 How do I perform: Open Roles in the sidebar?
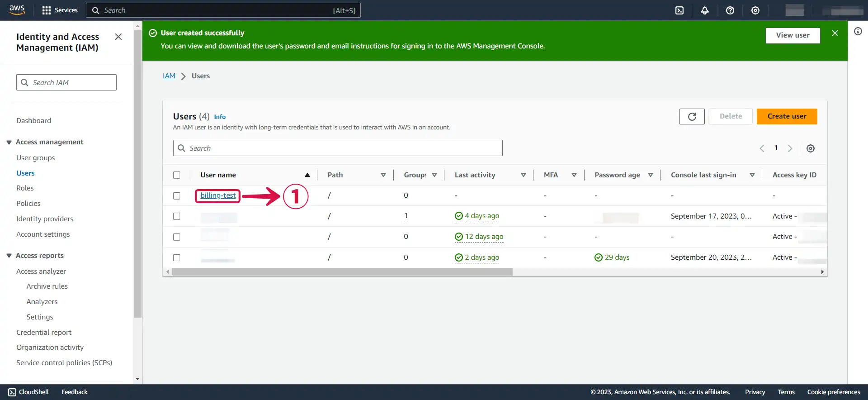point(25,188)
